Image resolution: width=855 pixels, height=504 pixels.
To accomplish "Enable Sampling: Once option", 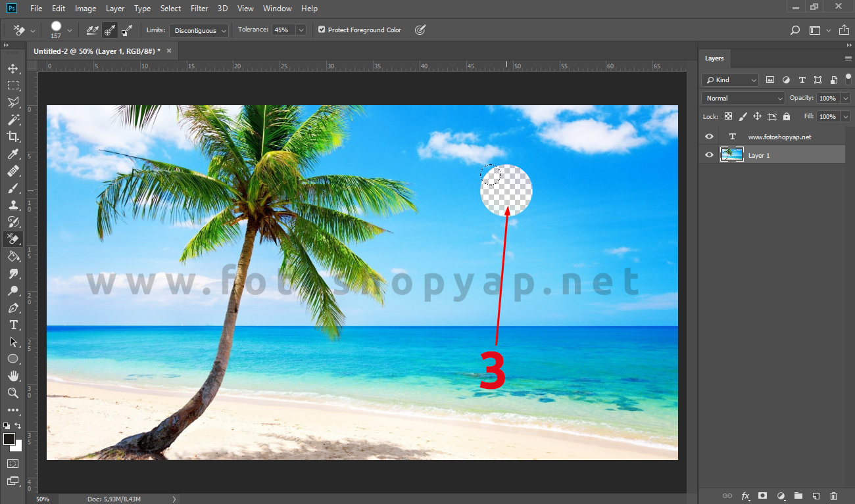I will (110, 30).
